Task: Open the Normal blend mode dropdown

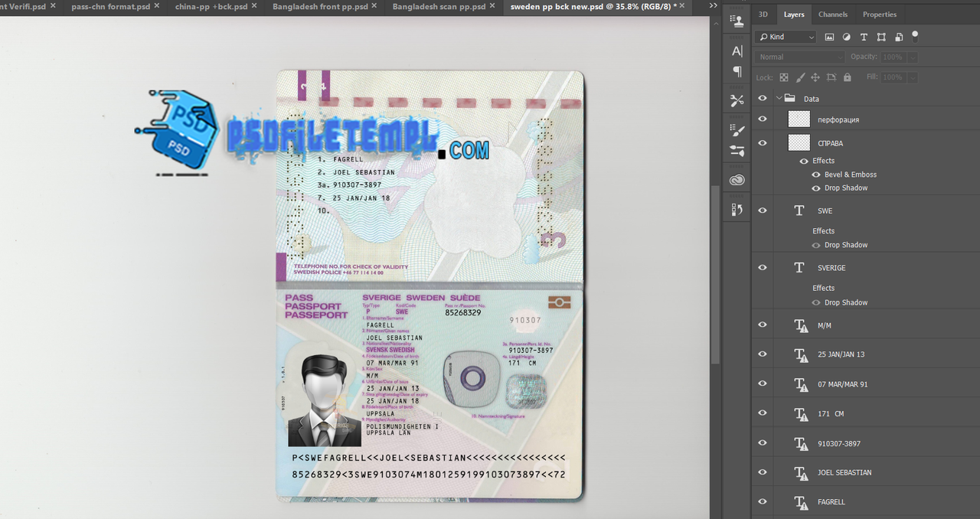Action: (x=799, y=57)
